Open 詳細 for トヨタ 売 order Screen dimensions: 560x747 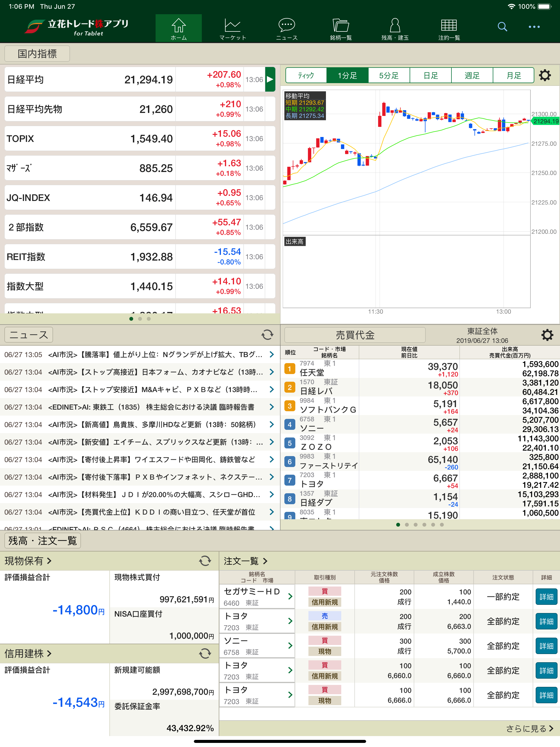(x=546, y=621)
